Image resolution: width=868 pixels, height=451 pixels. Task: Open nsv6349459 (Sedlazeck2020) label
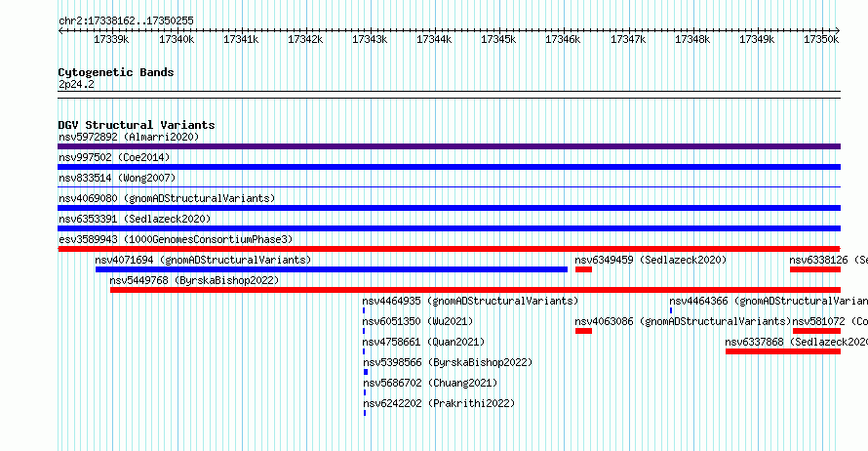pyautogui.click(x=651, y=260)
